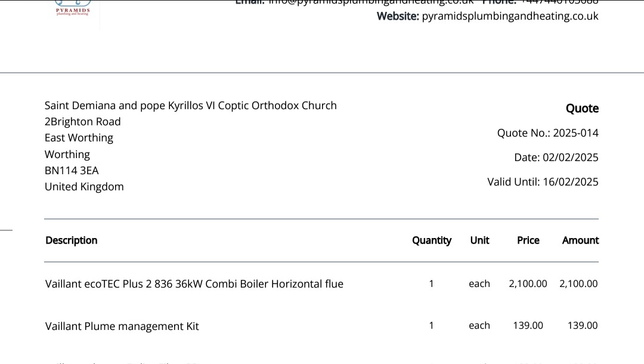Click the United Kingdom country line
The width and height of the screenshot is (644, 364).
tap(84, 187)
